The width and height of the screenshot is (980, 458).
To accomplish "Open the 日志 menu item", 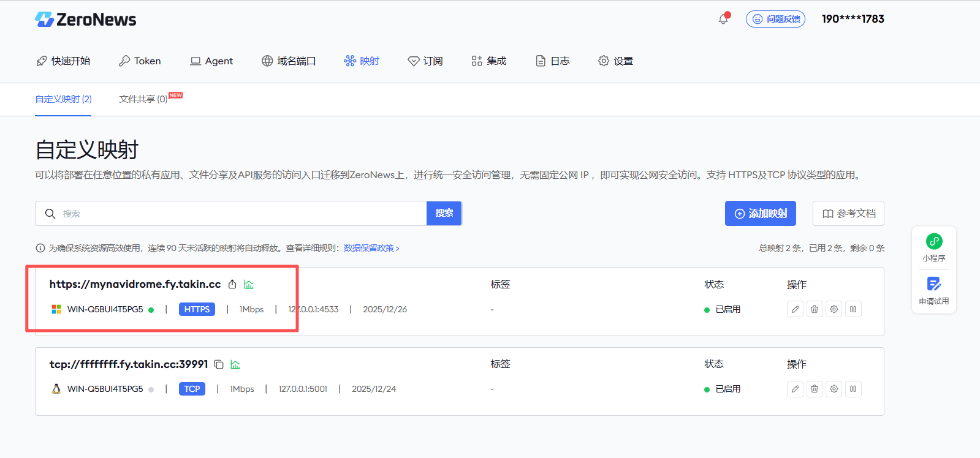I will coord(553,61).
